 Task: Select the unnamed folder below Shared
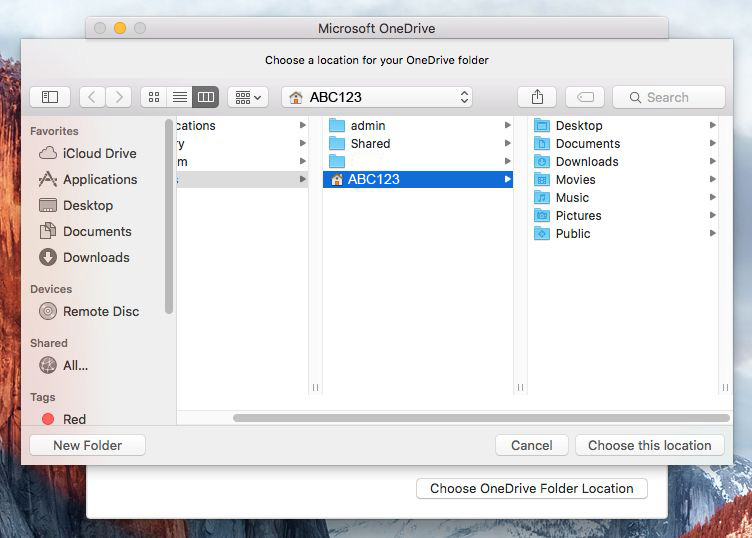pos(418,162)
